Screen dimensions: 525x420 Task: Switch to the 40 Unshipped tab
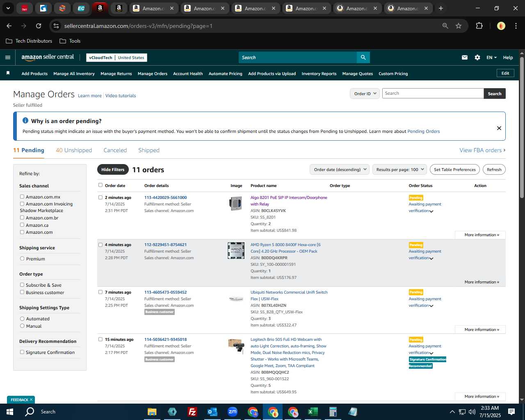[74, 150]
